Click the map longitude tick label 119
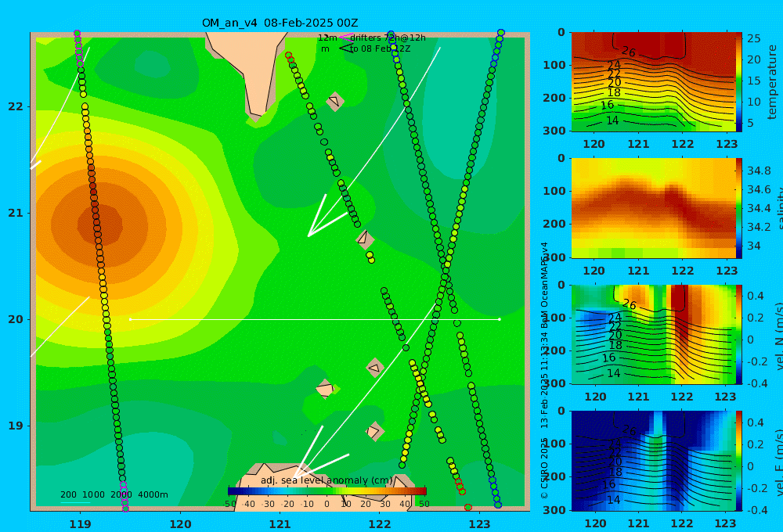 81,524
